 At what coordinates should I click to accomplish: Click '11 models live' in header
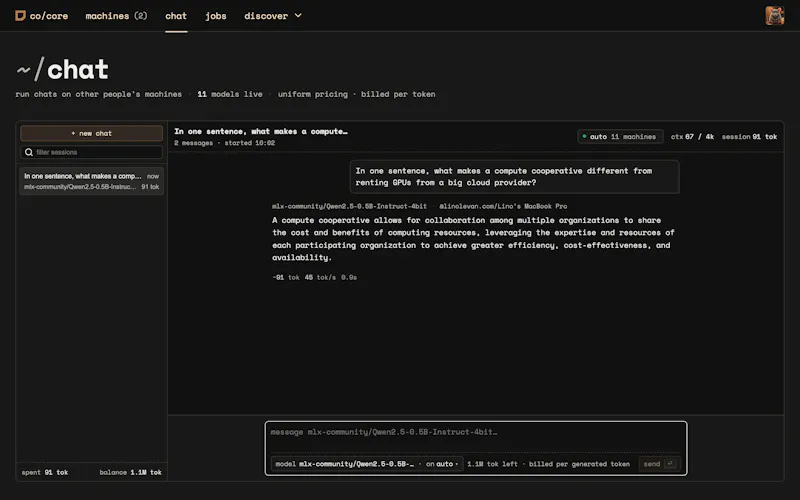pyautogui.click(x=230, y=94)
